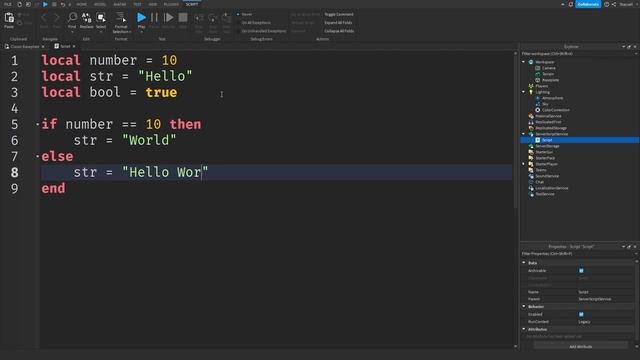Viewport: 640px width, 360px height.
Task: Click the Forward navigation arrow icon
Action: tap(56, 18)
